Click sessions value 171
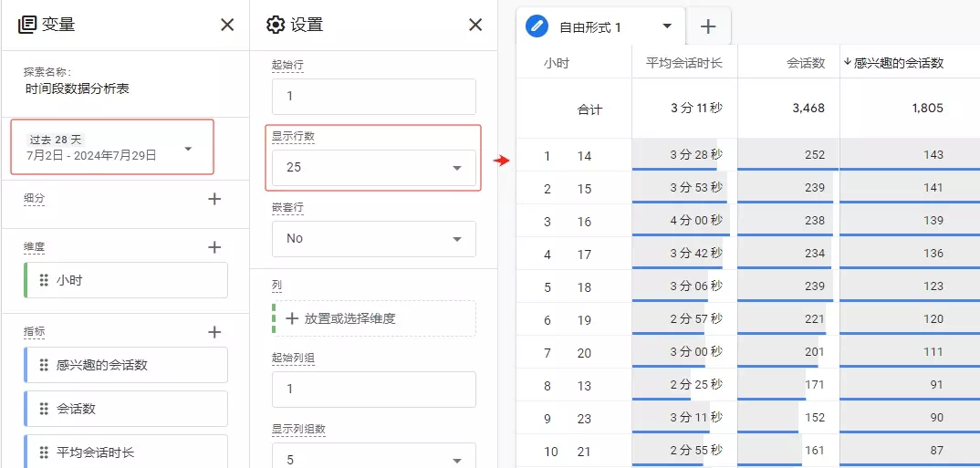 coord(815,384)
